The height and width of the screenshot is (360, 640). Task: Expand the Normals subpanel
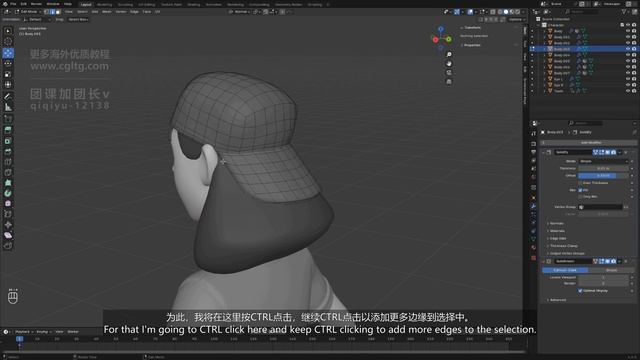point(556,223)
